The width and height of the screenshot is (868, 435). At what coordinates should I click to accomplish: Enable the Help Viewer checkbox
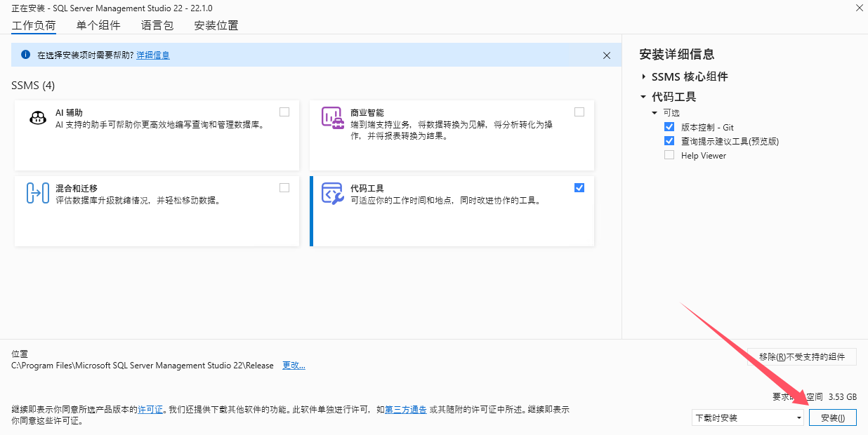tap(669, 155)
